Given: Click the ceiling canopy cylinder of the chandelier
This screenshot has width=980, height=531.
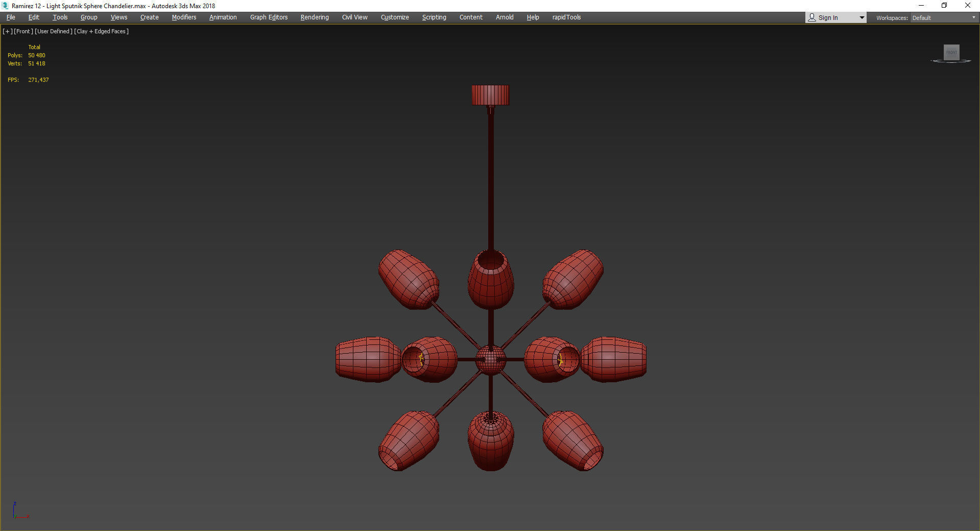Looking at the screenshot, I should click(x=490, y=95).
